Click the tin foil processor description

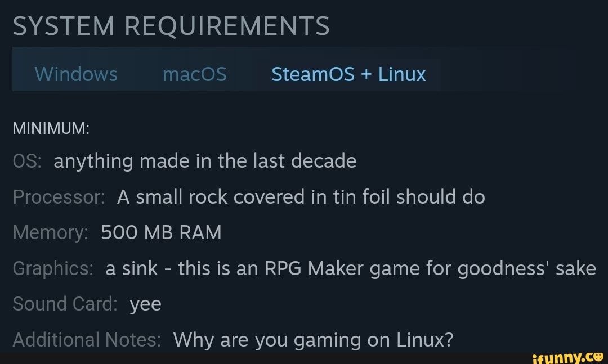[x=300, y=197]
